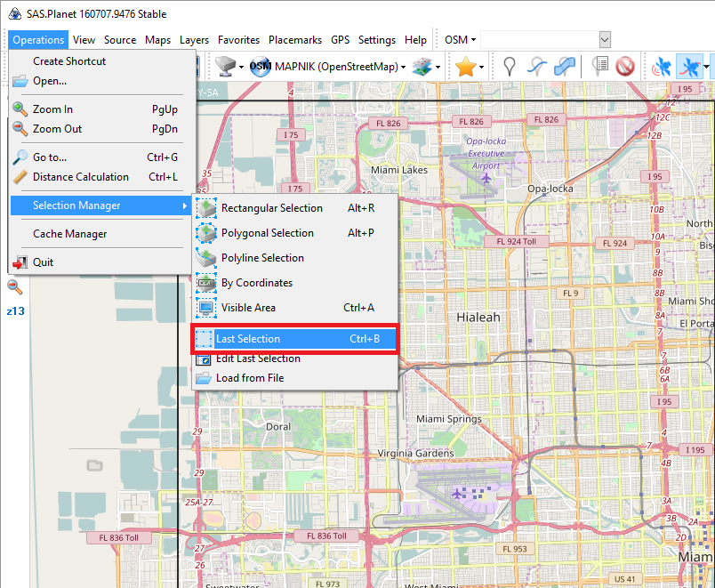
Task: Click Last Selection in the submenu
Action: [294, 338]
